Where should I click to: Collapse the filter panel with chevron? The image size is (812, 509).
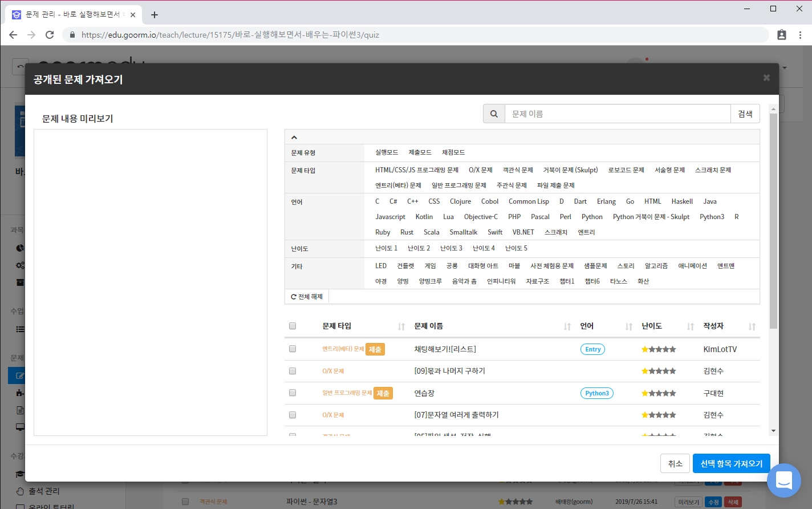[294, 138]
